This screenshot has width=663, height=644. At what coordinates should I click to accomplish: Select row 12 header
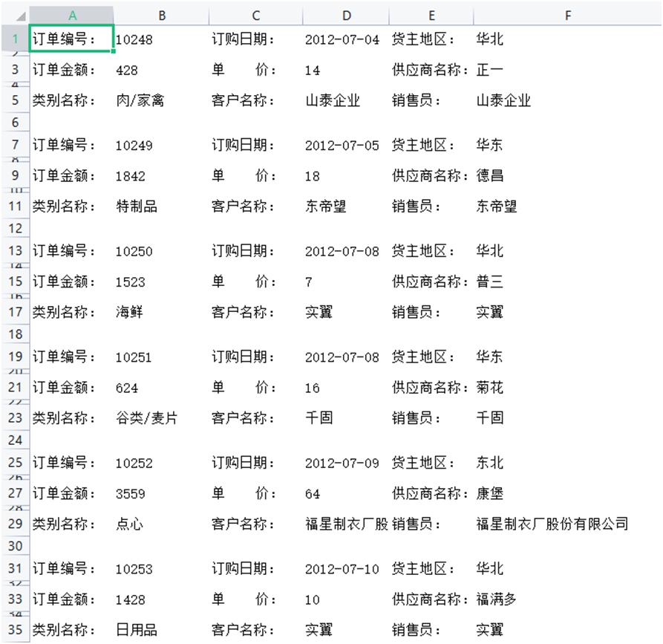(x=16, y=228)
